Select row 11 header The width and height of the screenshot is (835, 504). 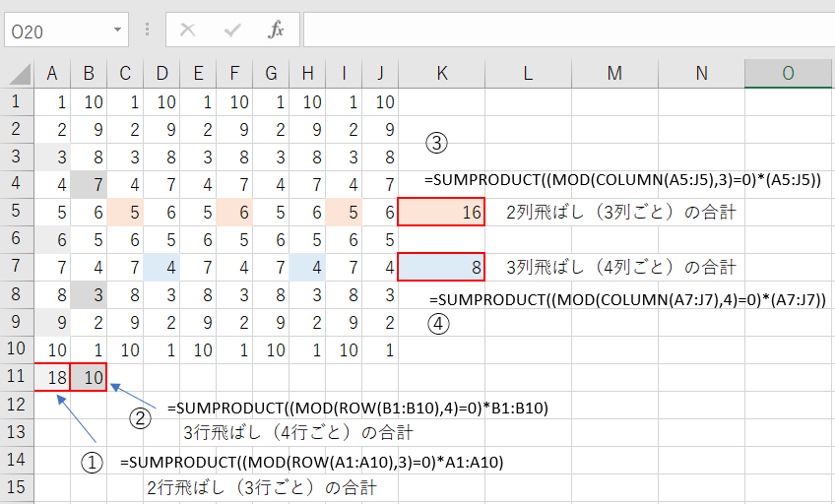16,377
